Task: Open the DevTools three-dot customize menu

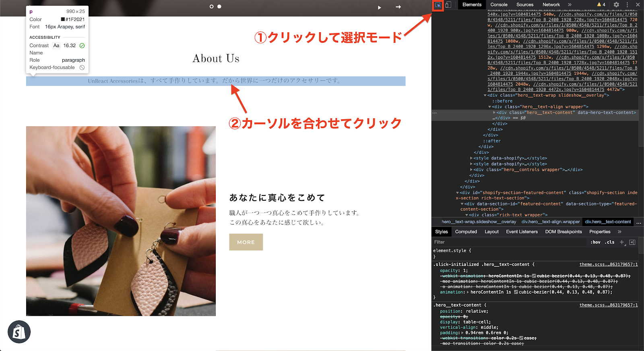Action: (627, 5)
